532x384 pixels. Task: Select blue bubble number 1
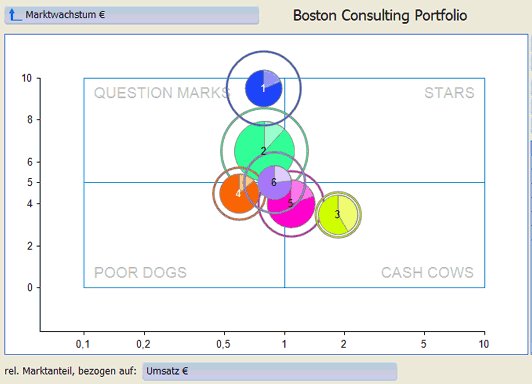[264, 88]
